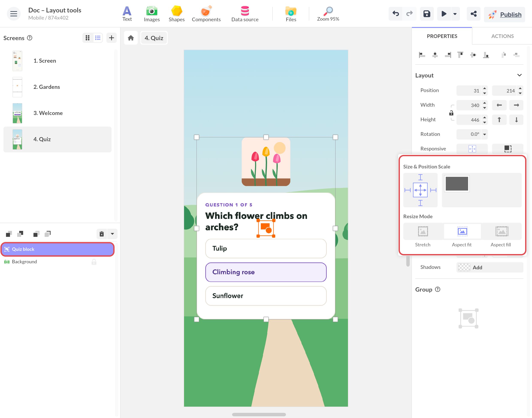Screen dimensions: 532x418
Task: Open the Screens help icon
Action: [x=30, y=38]
